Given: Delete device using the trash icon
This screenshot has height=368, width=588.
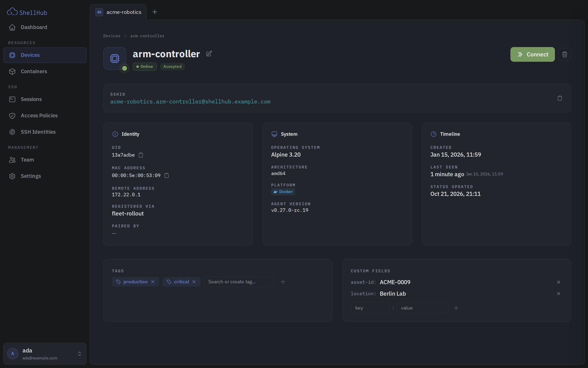Looking at the screenshot, I should (564, 54).
